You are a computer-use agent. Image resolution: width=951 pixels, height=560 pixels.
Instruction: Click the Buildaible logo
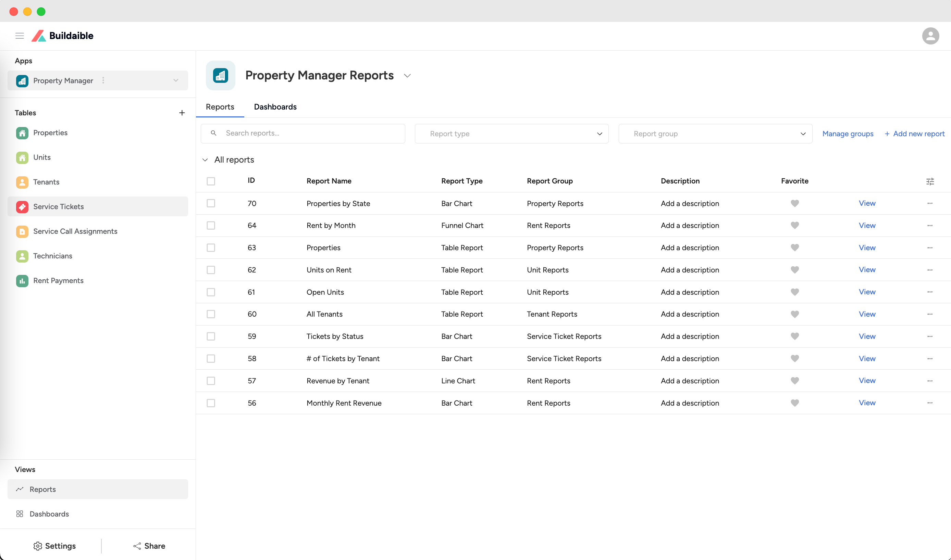tap(62, 36)
